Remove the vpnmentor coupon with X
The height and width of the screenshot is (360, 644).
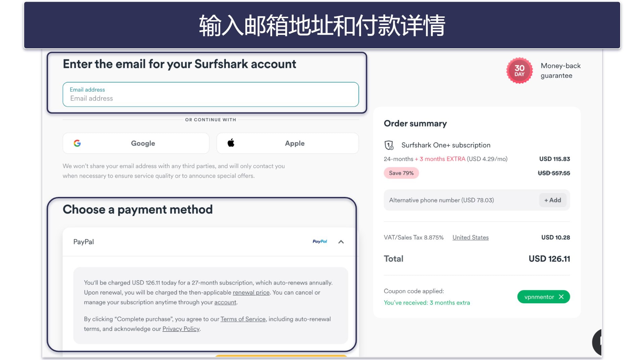click(561, 297)
